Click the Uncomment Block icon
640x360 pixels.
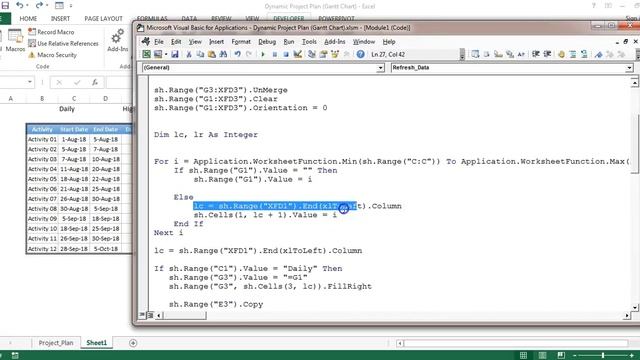coord(584,54)
